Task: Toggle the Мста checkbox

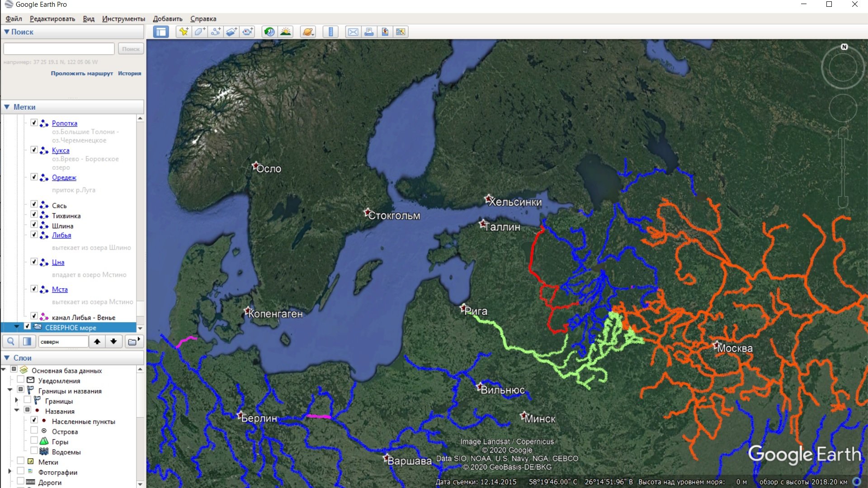Action: click(x=34, y=289)
